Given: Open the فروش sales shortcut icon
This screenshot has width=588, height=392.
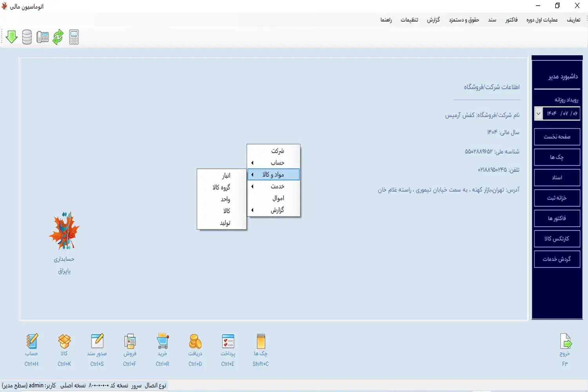Looking at the screenshot, I should point(130,341).
